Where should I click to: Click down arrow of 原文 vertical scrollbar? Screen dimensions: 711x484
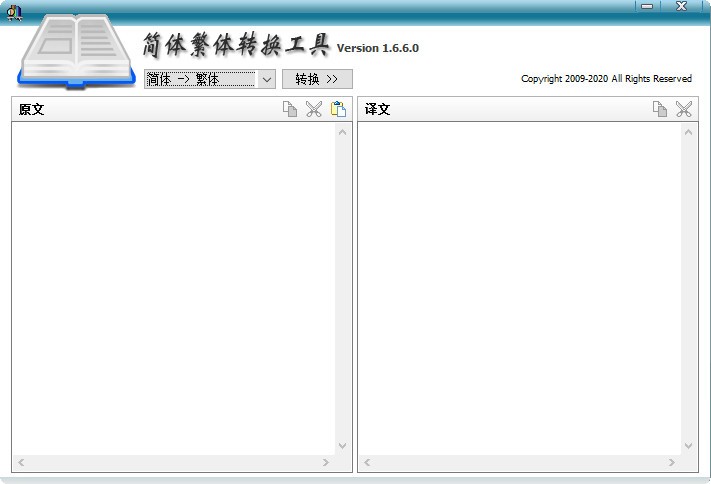(342, 446)
